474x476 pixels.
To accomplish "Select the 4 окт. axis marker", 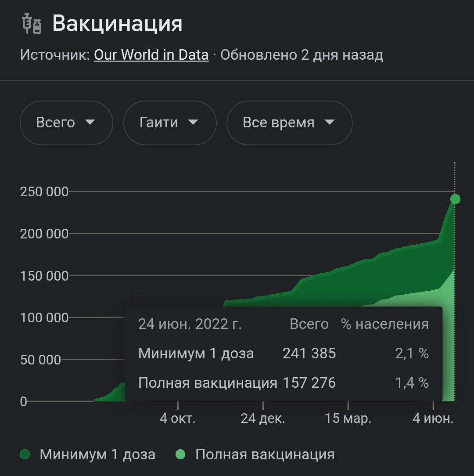I will point(178,418).
